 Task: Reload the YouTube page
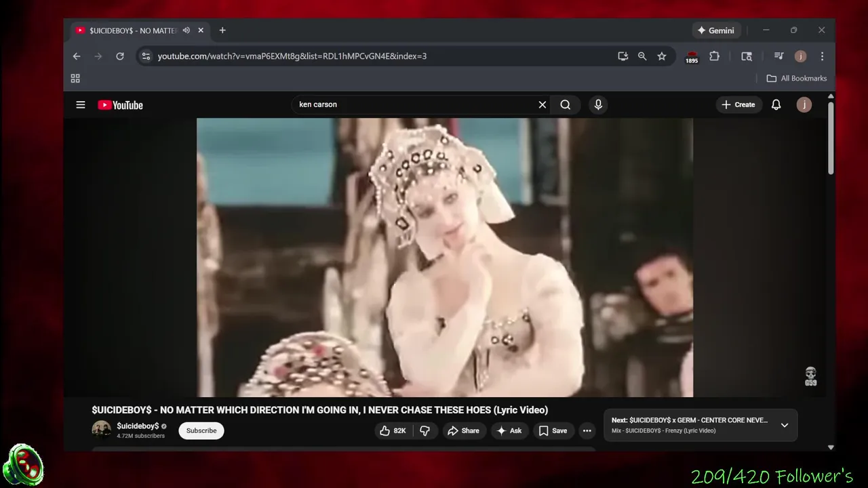coord(120,56)
